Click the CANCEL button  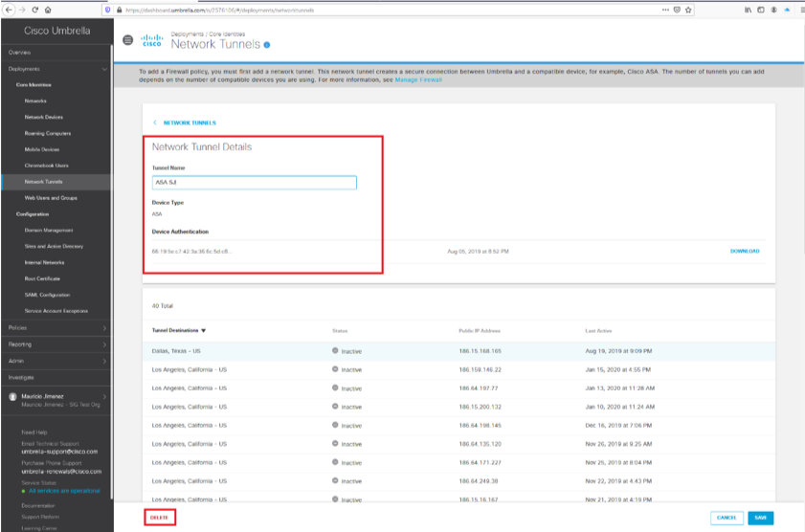tap(727, 518)
